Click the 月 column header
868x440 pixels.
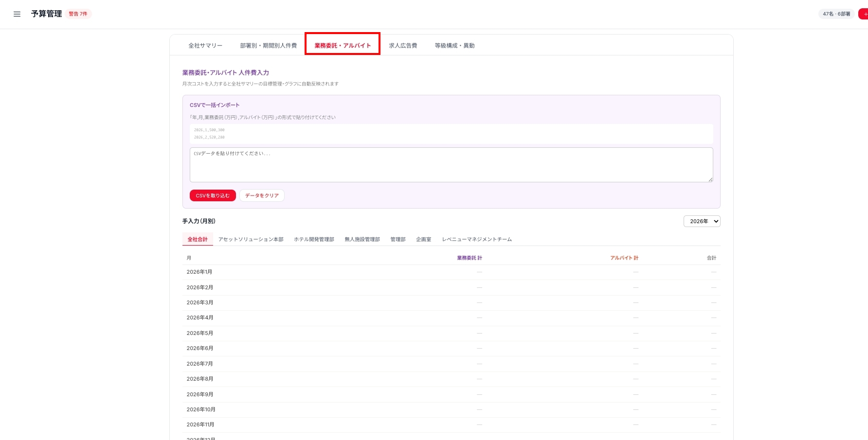(x=189, y=258)
